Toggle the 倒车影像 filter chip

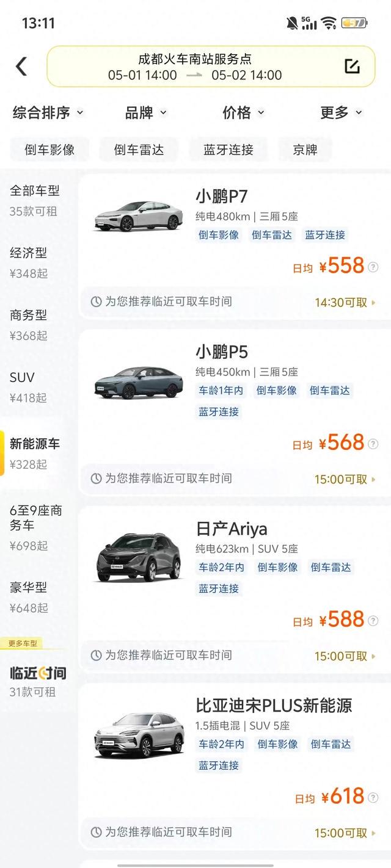tap(49, 150)
